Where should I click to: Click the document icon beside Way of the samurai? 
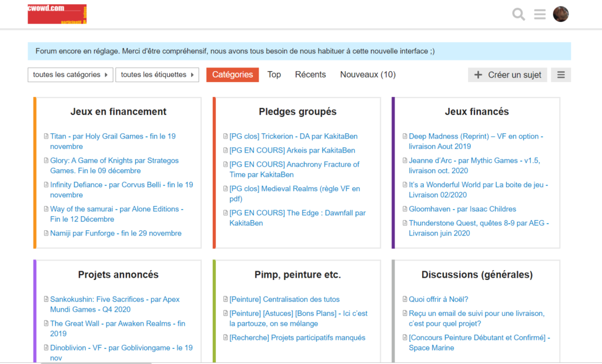click(46, 209)
